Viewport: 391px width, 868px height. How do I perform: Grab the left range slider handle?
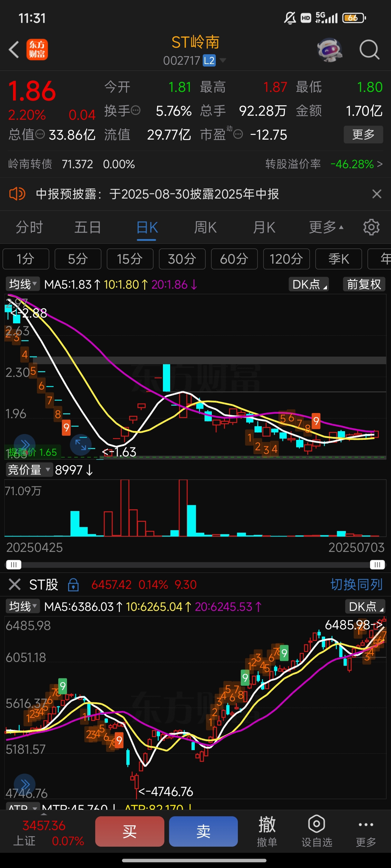14,565
